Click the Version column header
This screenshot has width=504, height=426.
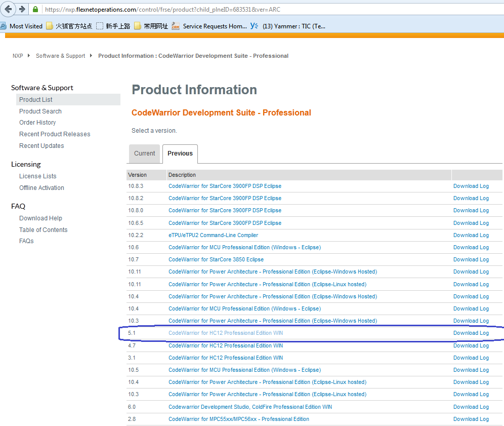[x=146, y=175]
